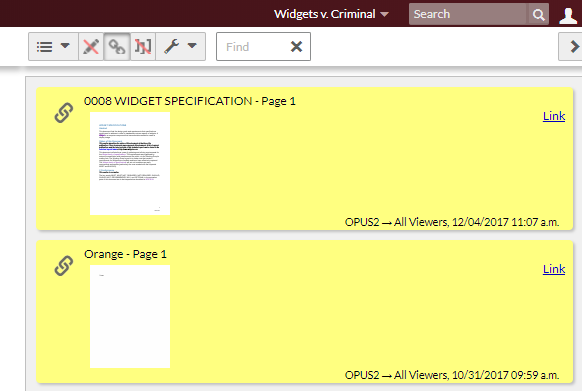Click timestamp '10/31/2017 09:59 a.m.' text
This screenshot has height=391, width=582.
506,375
